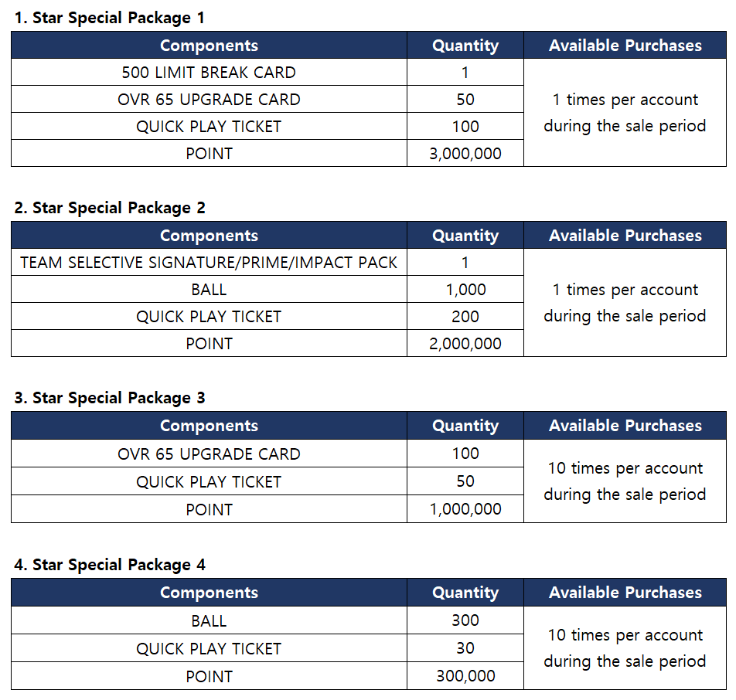This screenshot has width=736, height=700.
Task: Click the Star Special Package 3 heading
Action: [110, 398]
